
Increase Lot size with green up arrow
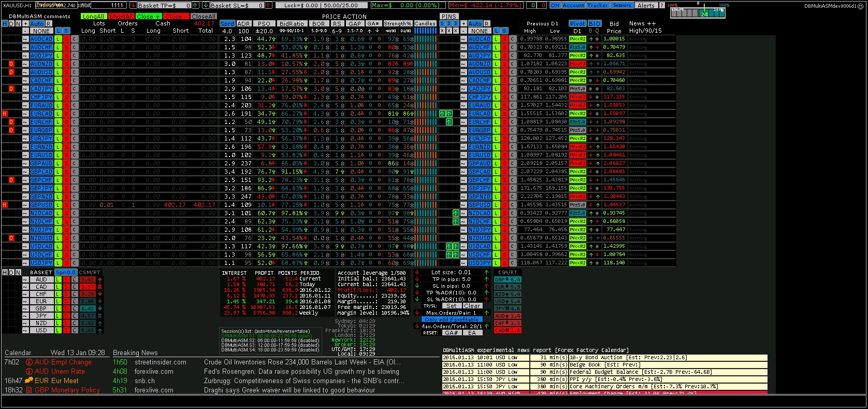(x=486, y=272)
